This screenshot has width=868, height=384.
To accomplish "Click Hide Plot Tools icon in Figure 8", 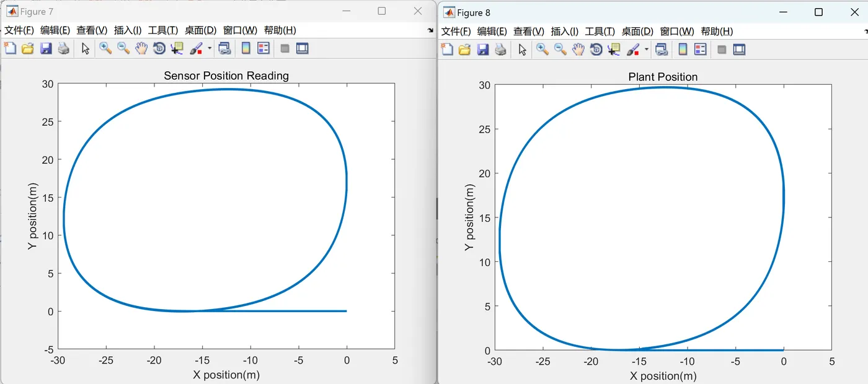I will [x=722, y=50].
